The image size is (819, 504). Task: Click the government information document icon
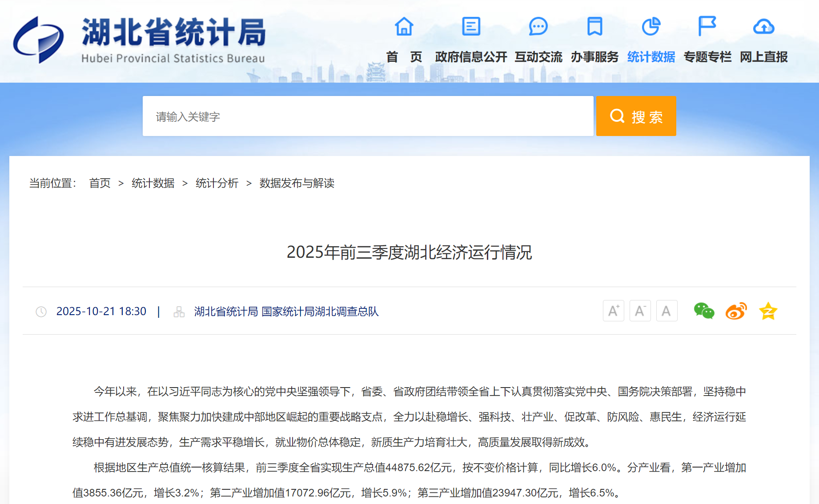pos(471,27)
